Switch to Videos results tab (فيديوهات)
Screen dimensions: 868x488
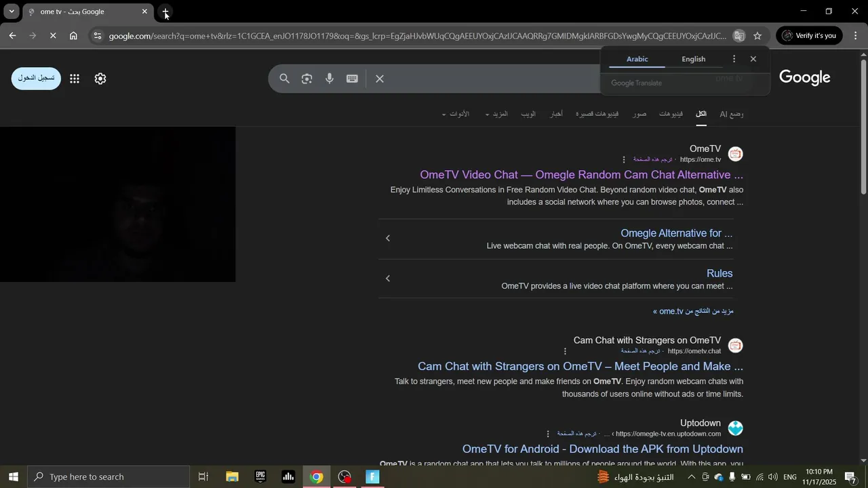671,114
